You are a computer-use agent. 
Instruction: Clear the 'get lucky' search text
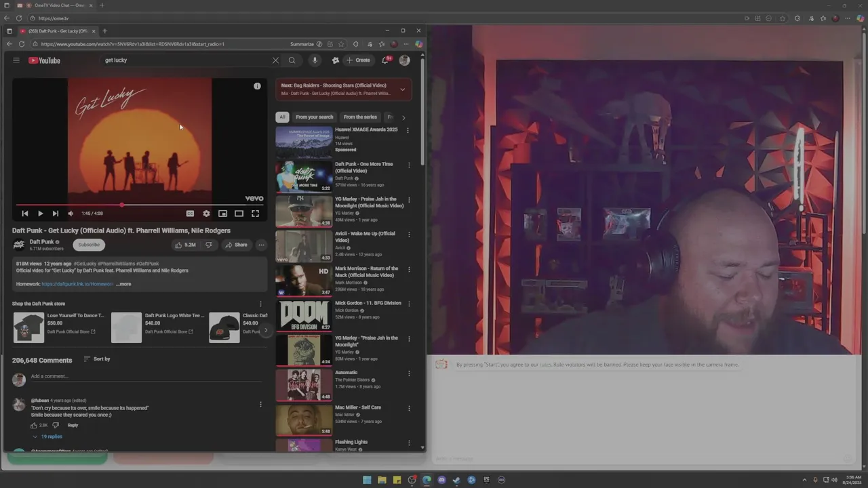pyautogui.click(x=275, y=60)
